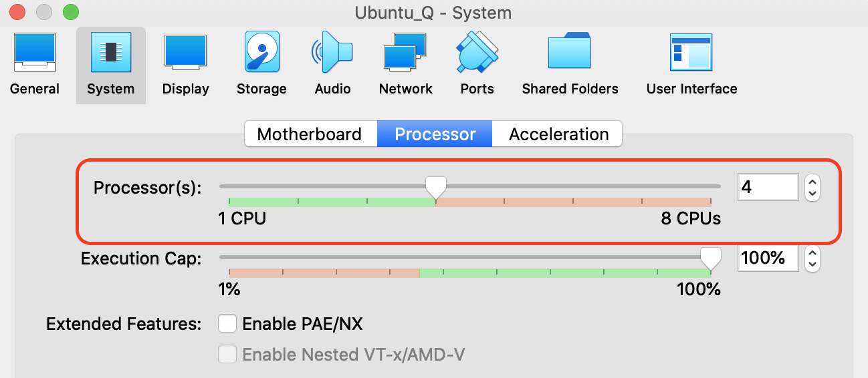The width and height of the screenshot is (868, 378).
Task: Click the Execution Cap percentage field
Action: click(768, 258)
